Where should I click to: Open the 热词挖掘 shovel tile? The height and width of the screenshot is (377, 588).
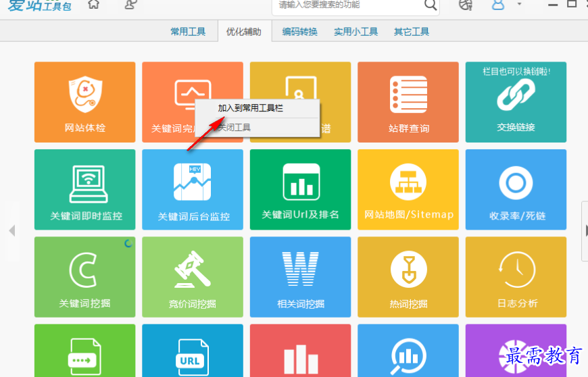click(408, 277)
